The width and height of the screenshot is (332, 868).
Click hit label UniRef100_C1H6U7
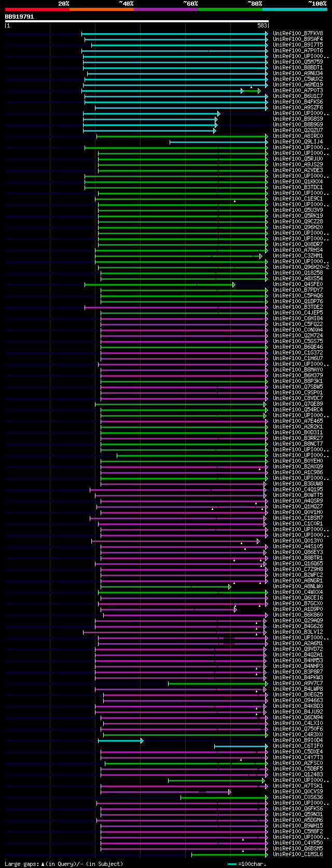[x=298, y=358]
